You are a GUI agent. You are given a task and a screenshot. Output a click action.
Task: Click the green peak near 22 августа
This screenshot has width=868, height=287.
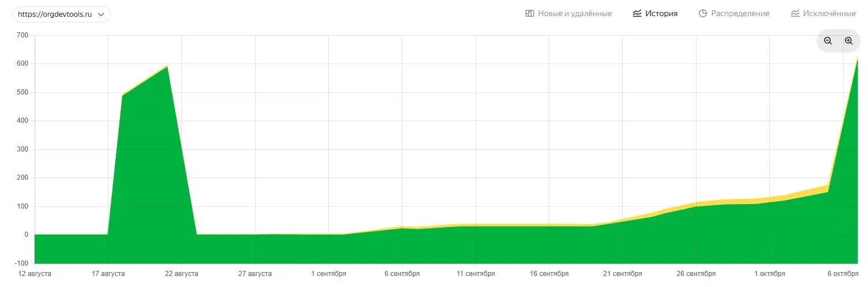[x=167, y=67]
